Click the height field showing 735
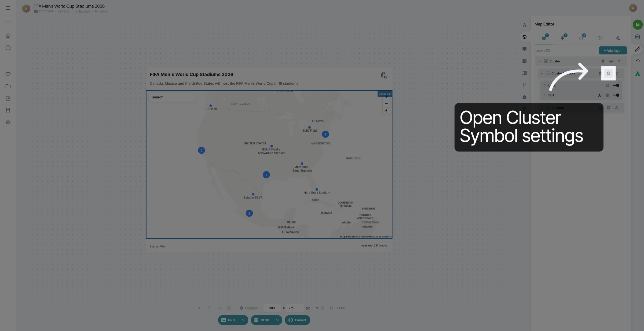Screen dimensions: 644x331 [x=295, y=308]
